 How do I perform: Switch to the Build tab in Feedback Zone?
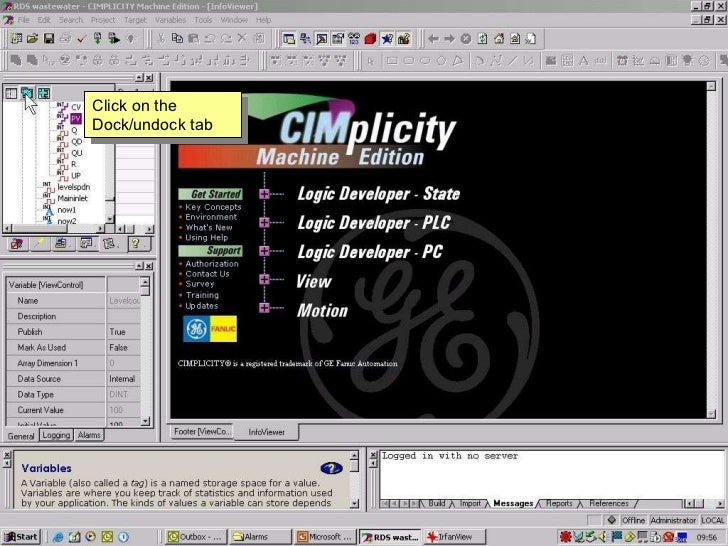pyautogui.click(x=436, y=503)
